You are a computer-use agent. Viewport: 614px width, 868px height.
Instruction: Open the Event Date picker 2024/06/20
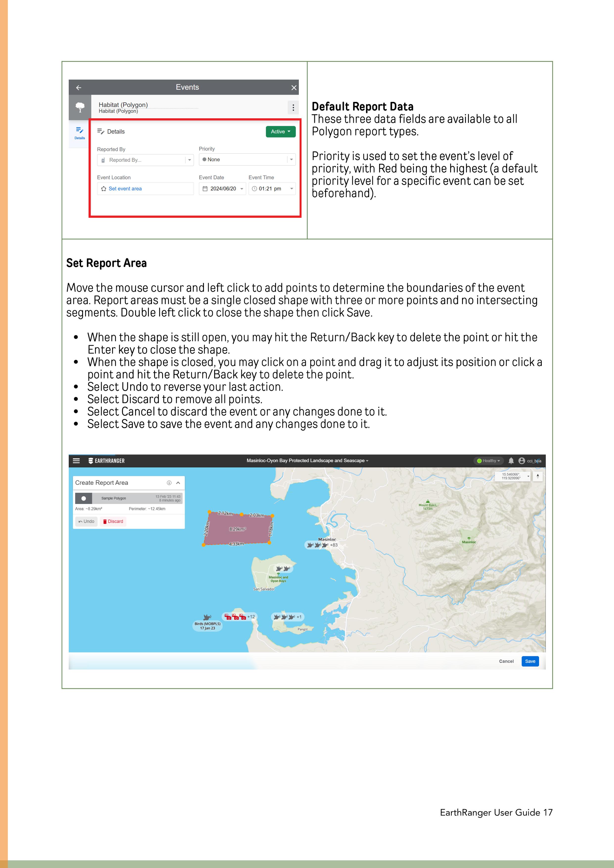222,189
